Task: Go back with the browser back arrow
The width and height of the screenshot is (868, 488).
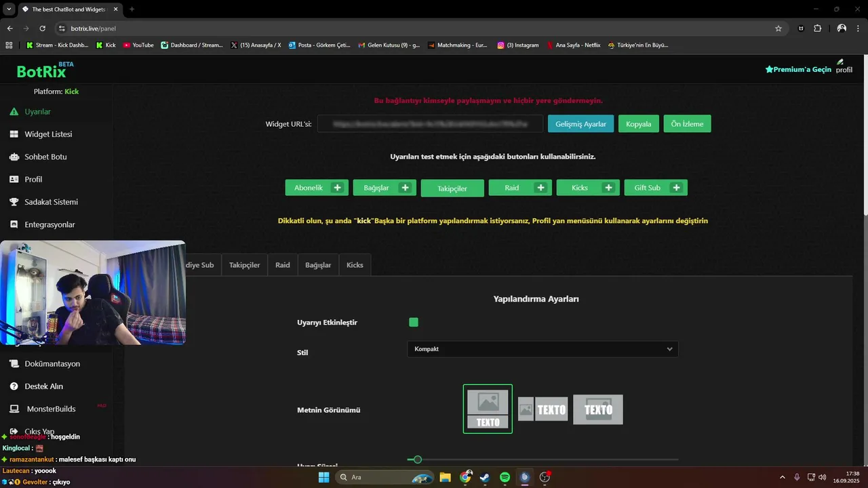Action: point(9,28)
